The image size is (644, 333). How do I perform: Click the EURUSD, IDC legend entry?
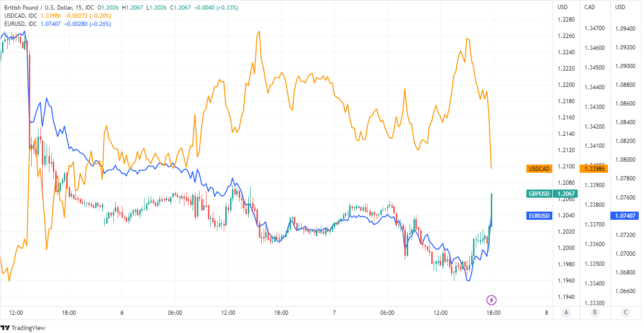click(x=21, y=24)
